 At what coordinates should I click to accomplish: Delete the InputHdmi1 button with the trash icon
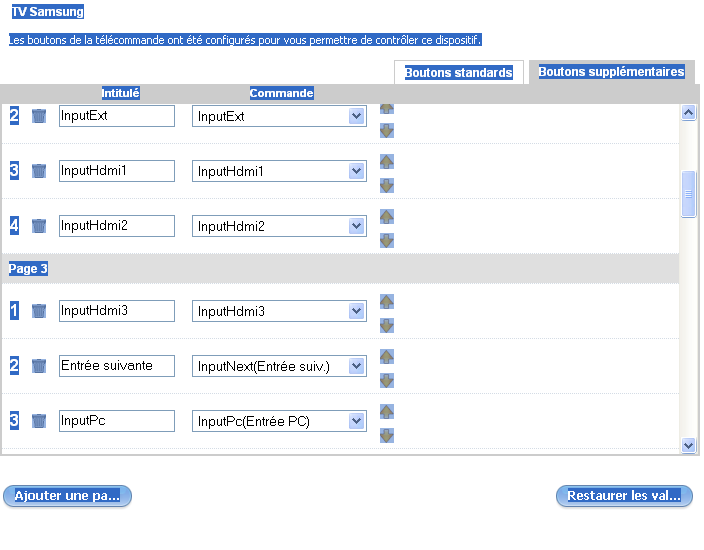tap(39, 171)
